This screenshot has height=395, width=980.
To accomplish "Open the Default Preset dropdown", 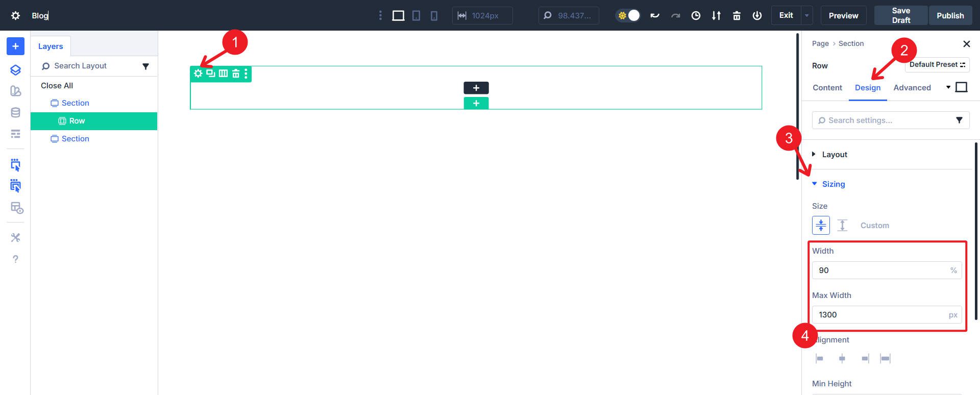I will pyautogui.click(x=937, y=64).
